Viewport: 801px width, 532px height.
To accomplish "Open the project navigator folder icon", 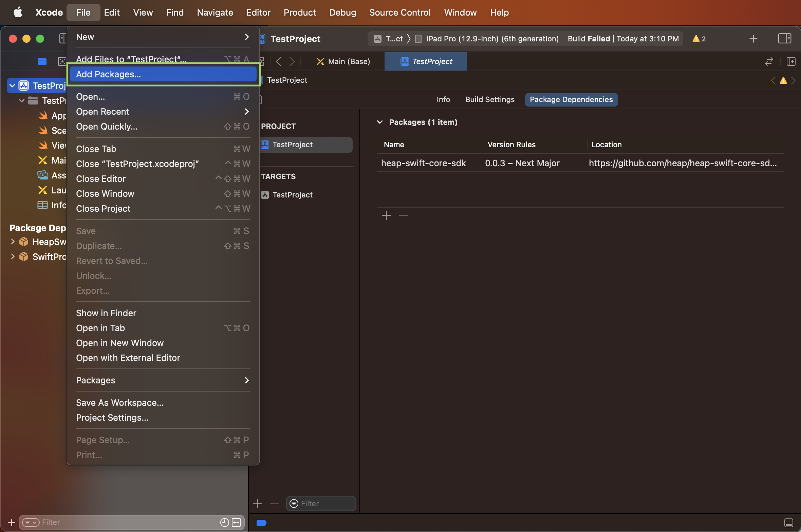I will (x=42, y=61).
